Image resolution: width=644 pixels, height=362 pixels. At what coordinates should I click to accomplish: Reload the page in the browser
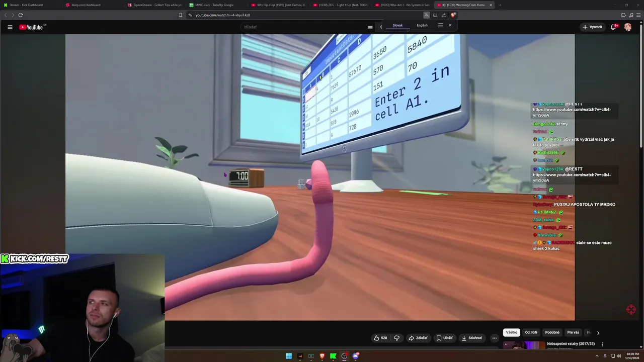point(21,15)
